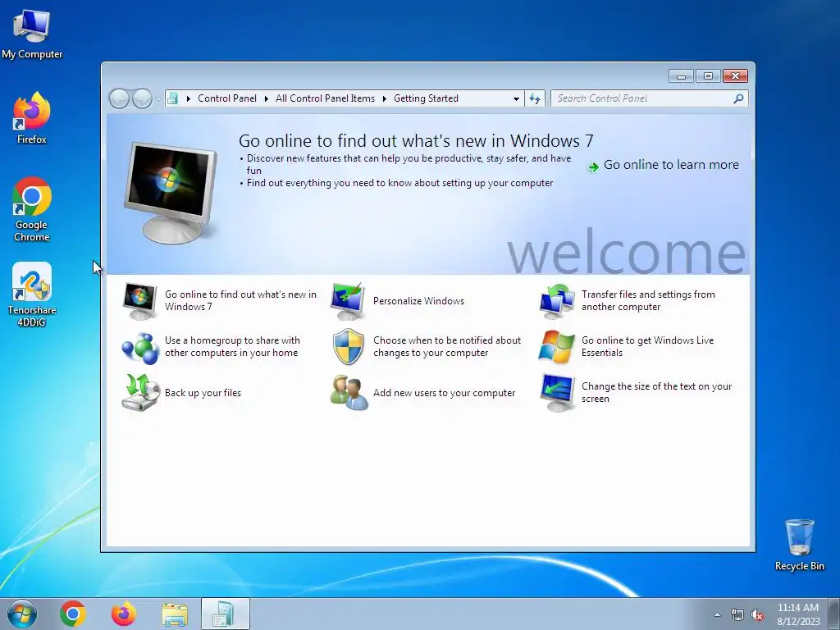The width and height of the screenshot is (840, 630).
Task: Expand the arrow after Control Panel breadcrumb
Action: pyautogui.click(x=266, y=98)
